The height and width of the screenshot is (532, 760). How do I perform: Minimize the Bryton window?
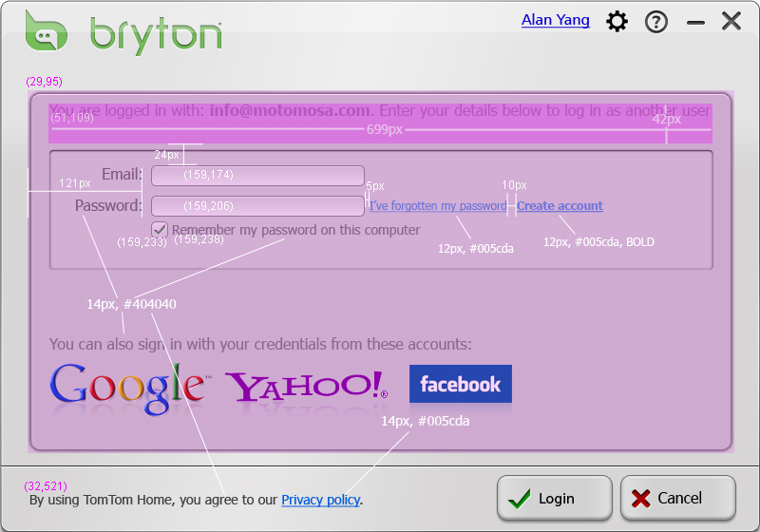695,22
